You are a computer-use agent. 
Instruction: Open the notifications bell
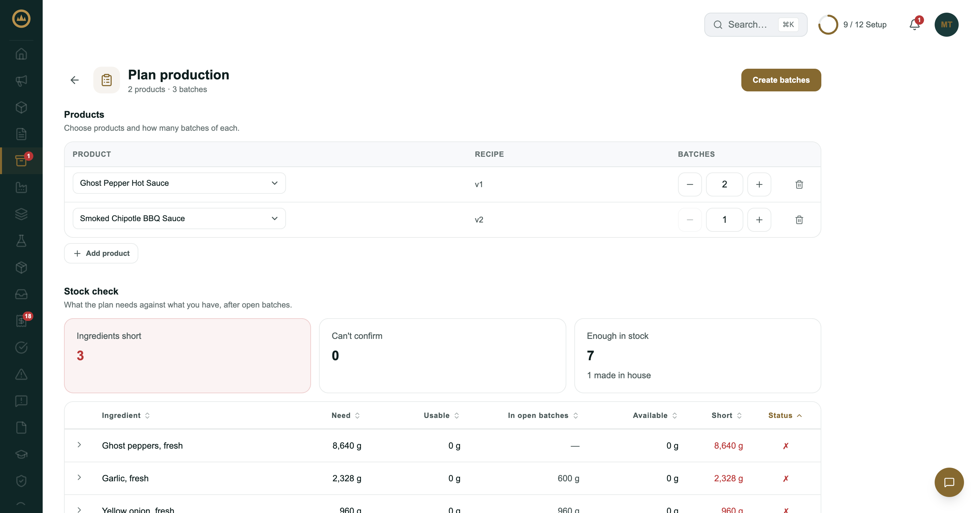(x=915, y=24)
